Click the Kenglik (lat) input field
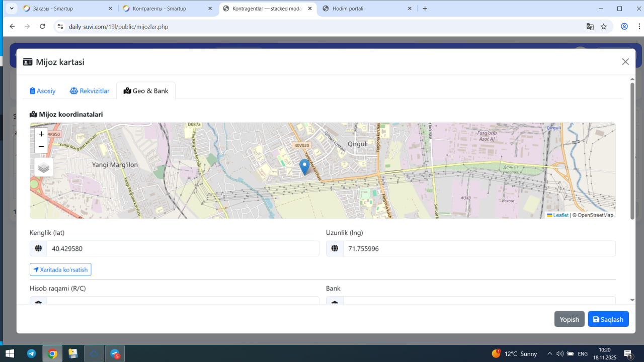644x362 pixels. point(182,248)
